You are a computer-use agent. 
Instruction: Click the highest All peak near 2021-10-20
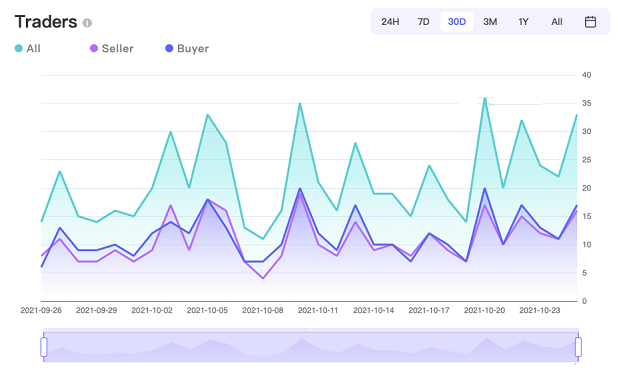click(485, 98)
